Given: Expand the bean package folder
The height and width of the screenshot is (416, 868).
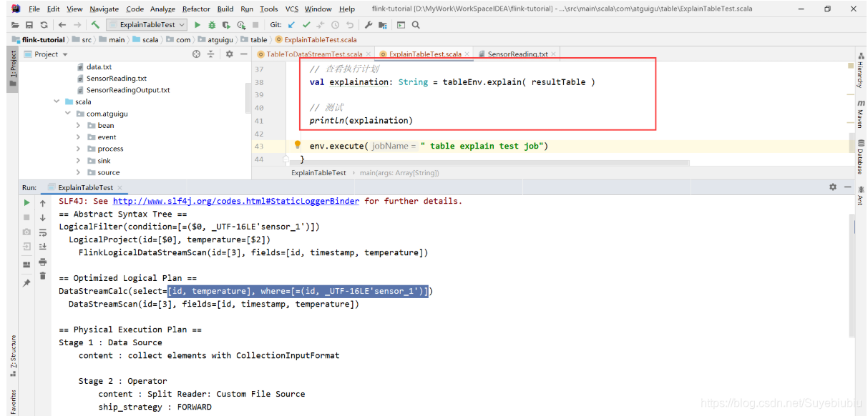Looking at the screenshot, I should coord(77,125).
